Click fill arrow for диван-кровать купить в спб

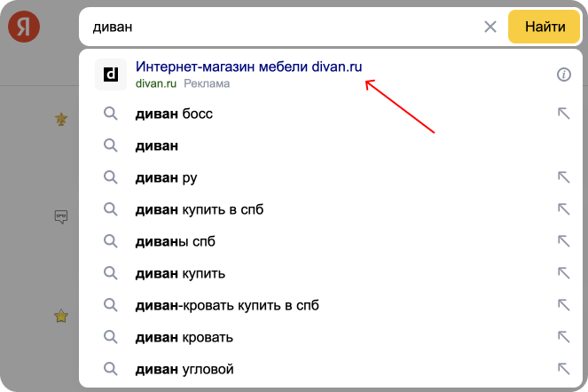tap(564, 305)
